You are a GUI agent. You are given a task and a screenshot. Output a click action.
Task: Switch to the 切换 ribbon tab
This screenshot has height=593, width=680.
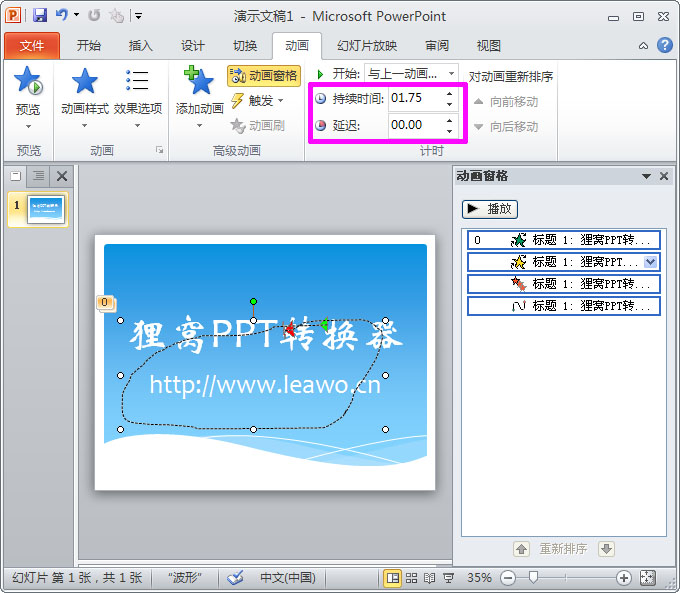tap(245, 46)
